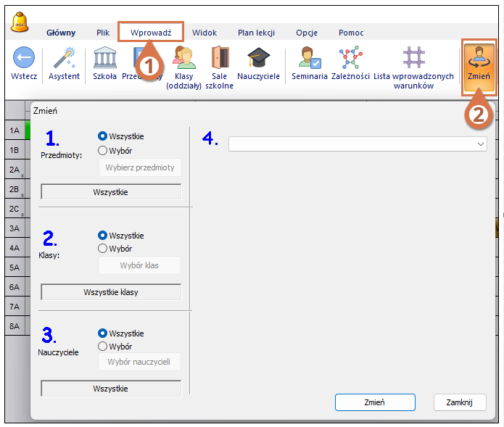Screen dimensions: 504x427
Task: Open the Opcje ribbon tab
Action: click(x=306, y=33)
